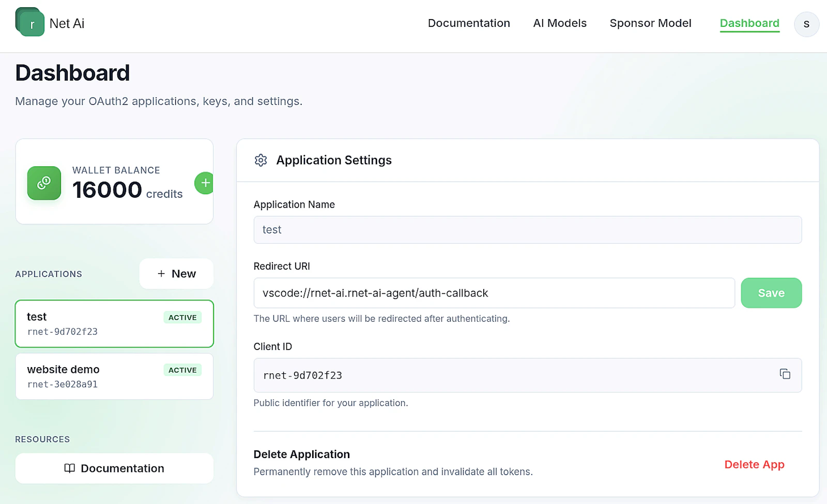Click the wallet balance coin icon
The image size is (827, 504).
(x=44, y=183)
